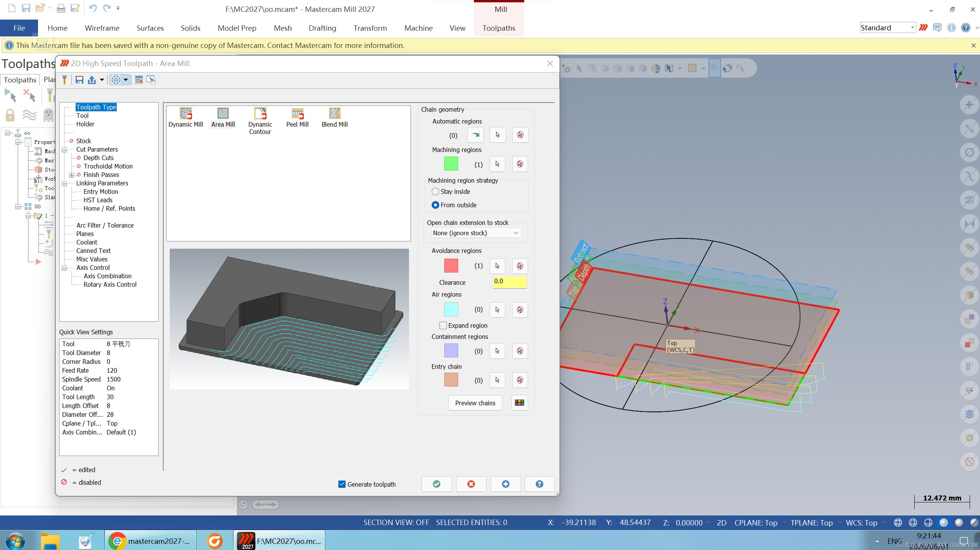This screenshot has width=980, height=550.
Task: Open the Solids ribbon tab
Action: pyautogui.click(x=190, y=28)
